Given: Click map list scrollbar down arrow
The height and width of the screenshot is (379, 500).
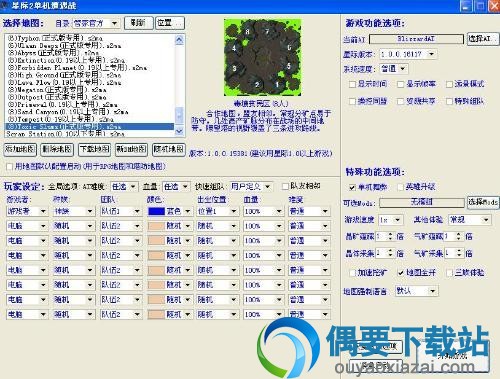Looking at the screenshot, I should tap(179, 130).
